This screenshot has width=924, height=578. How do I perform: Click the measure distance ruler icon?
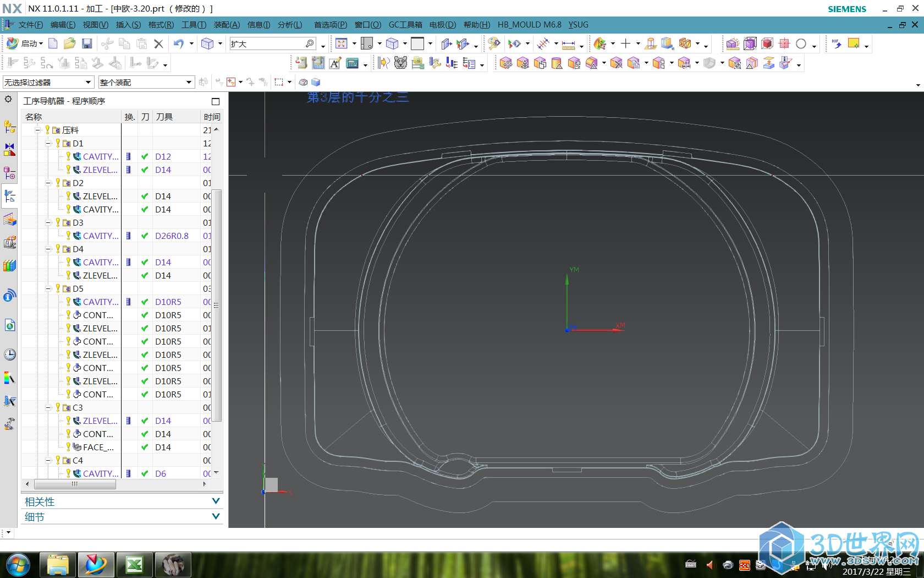[x=568, y=44]
